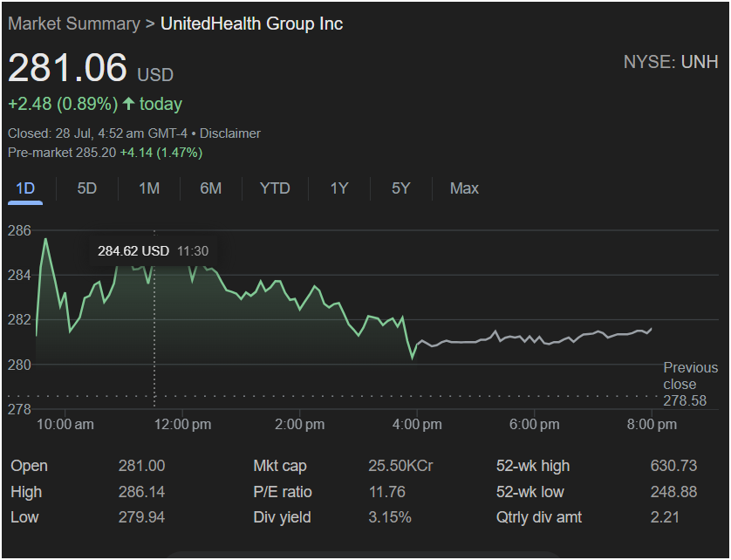The image size is (731, 560).
Task: Click the 282 price axis label
Action: [x=19, y=320]
